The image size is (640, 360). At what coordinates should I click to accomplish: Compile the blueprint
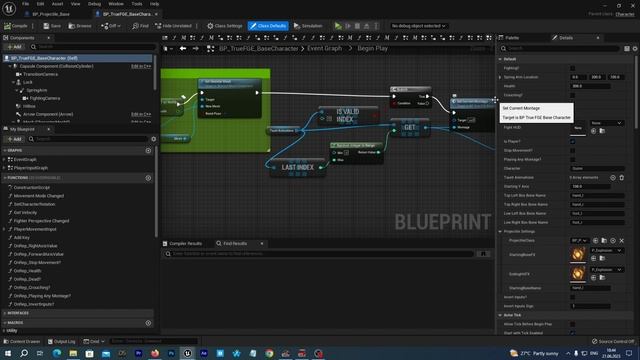16,26
